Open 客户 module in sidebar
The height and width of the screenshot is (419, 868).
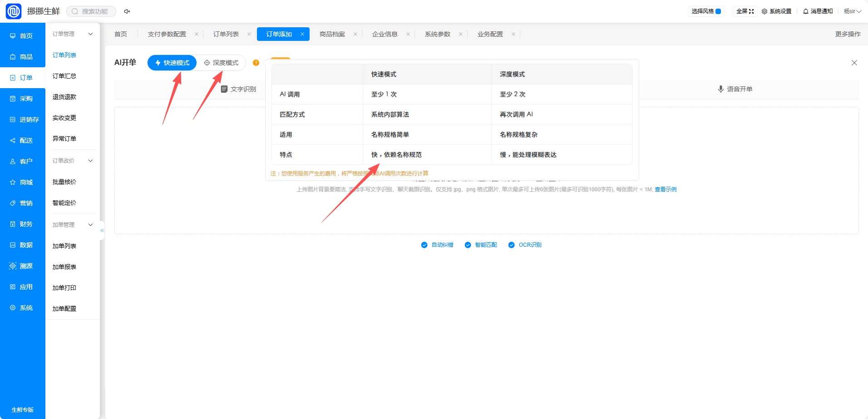tap(23, 161)
